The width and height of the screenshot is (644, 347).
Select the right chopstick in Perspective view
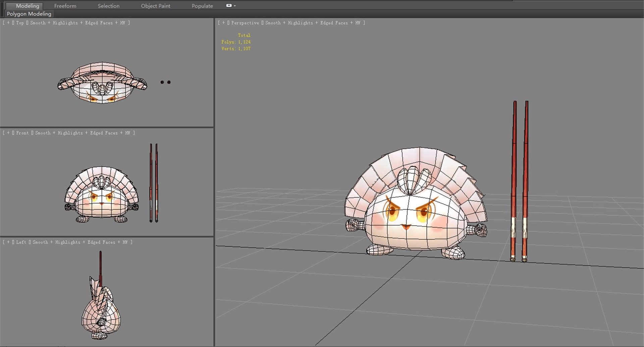525,181
